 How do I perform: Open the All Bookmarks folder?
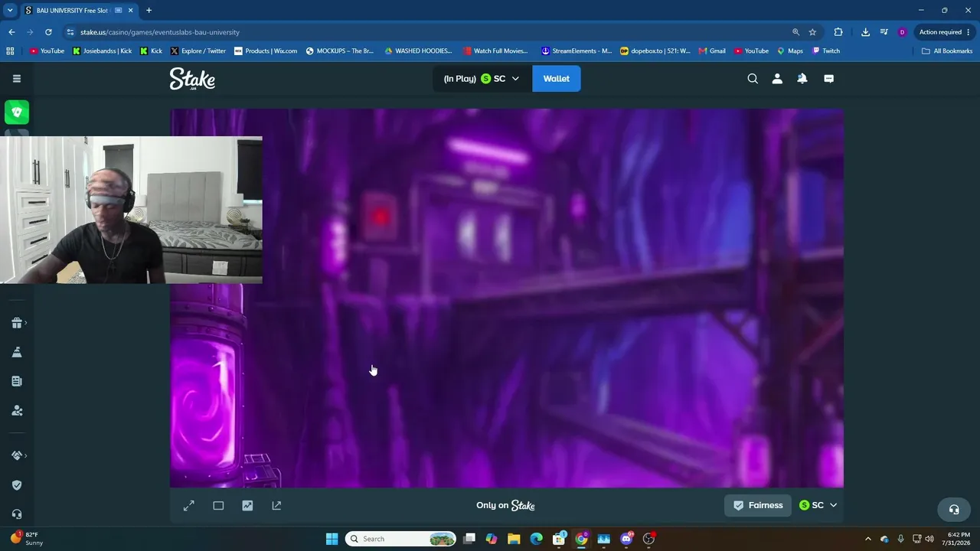[947, 51]
